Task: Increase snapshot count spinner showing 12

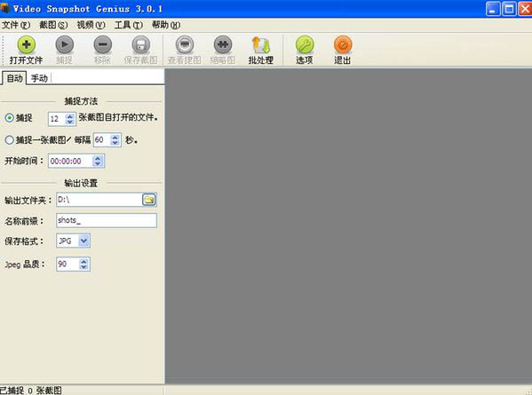Action: (x=70, y=116)
